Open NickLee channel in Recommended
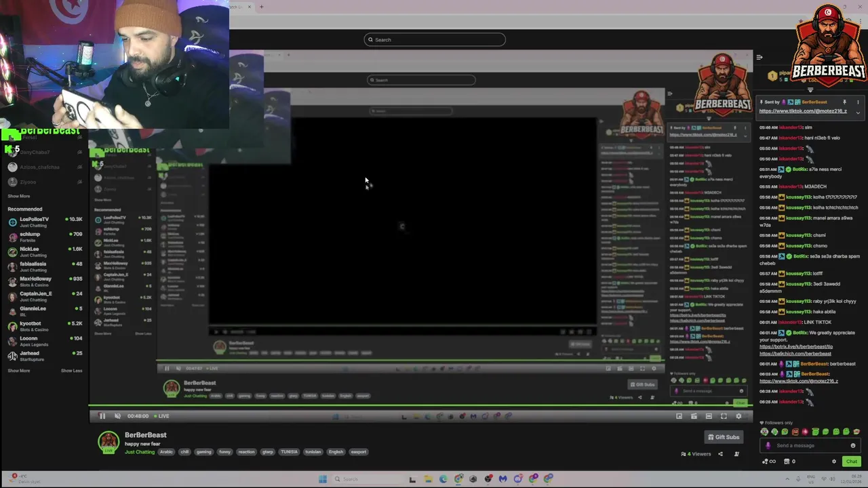The height and width of the screenshot is (488, 868). tap(45, 251)
